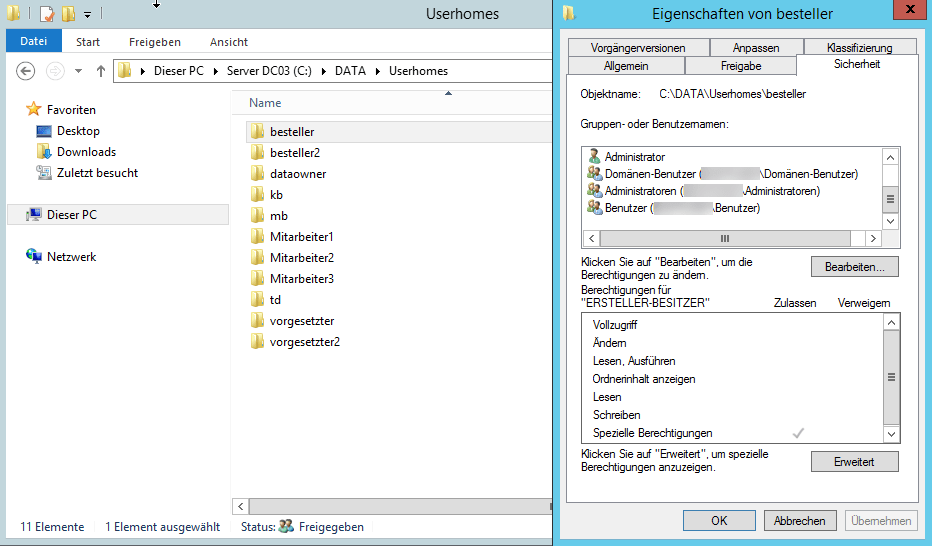Open the Ansicht ribbon tab
932x546 pixels.
tap(229, 42)
